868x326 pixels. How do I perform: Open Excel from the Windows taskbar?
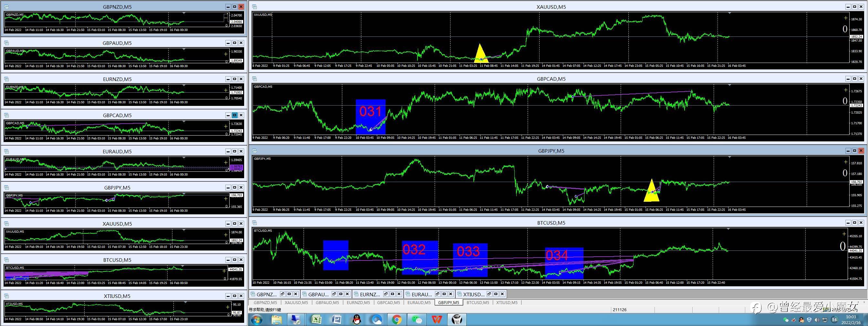pyautogui.click(x=316, y=319)
